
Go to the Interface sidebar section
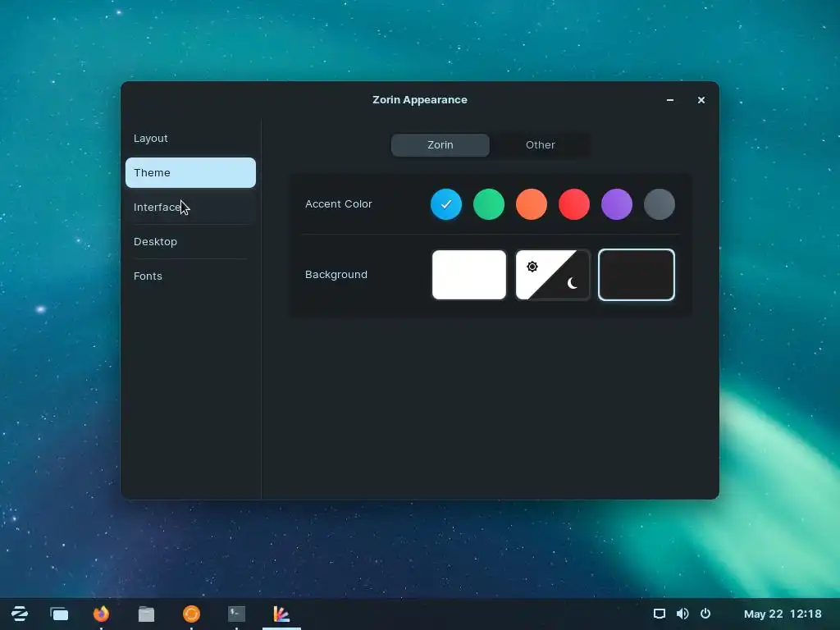point(190,208)
